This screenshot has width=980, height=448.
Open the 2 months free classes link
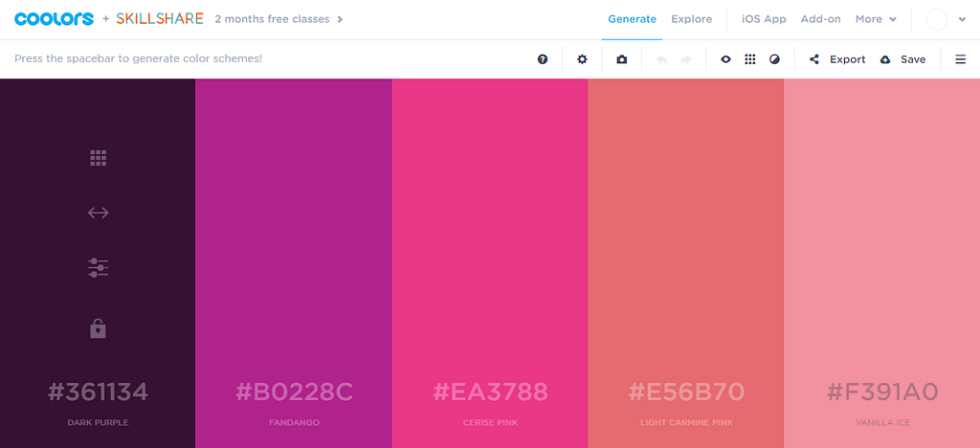tap(278, 19)
